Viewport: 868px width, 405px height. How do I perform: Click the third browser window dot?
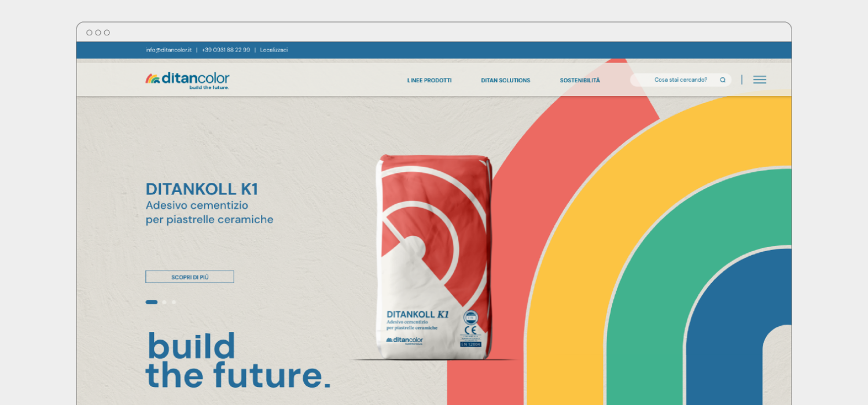click(x=106, y=32)
